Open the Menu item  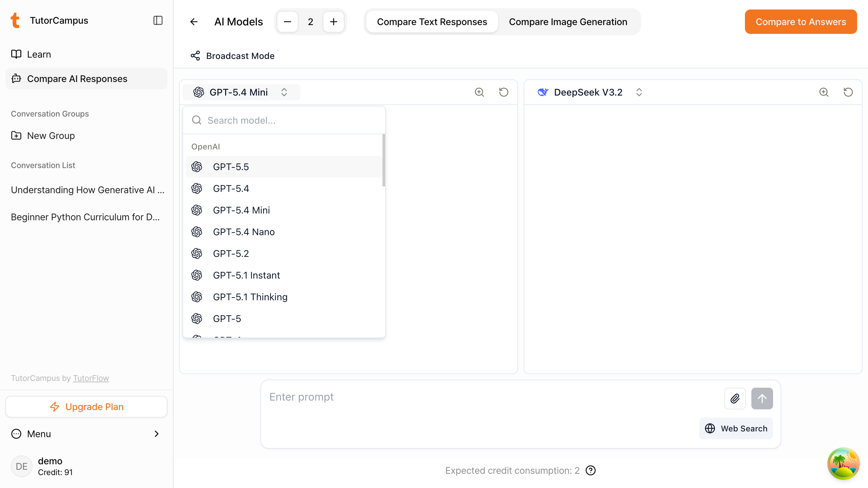[86, 434]
